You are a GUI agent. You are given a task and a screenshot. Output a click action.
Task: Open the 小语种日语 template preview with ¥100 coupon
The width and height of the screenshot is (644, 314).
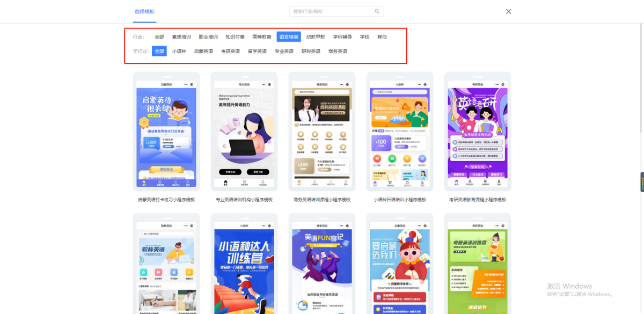400,132
